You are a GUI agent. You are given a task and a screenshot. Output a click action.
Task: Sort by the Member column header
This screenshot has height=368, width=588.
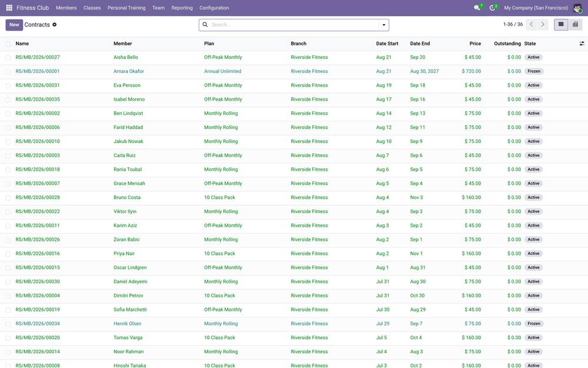123,44
